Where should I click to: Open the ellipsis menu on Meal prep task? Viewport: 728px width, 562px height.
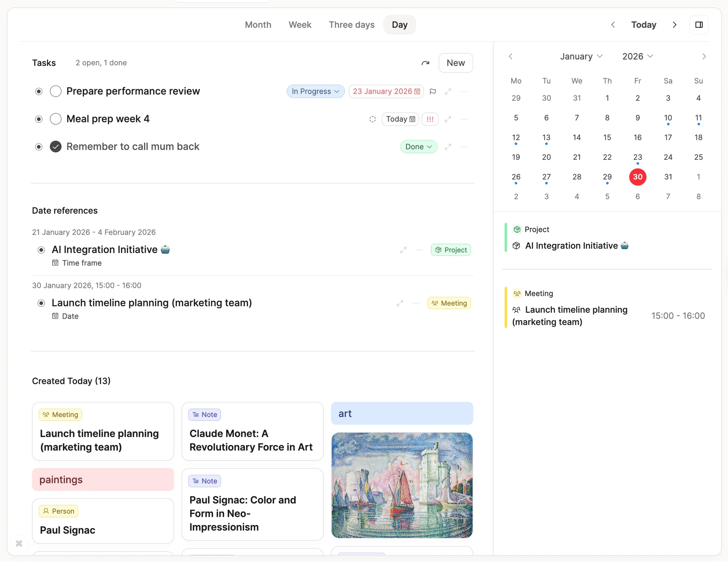tap(464, 119)
